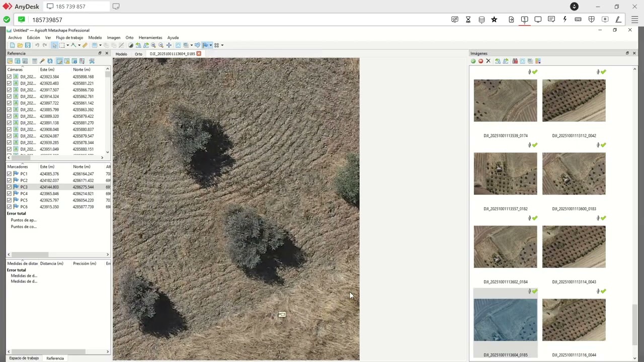This screenshot has width=644, height=362.
Task: Sort cameras by Norte (m) column header
Action: click(82, 69)
